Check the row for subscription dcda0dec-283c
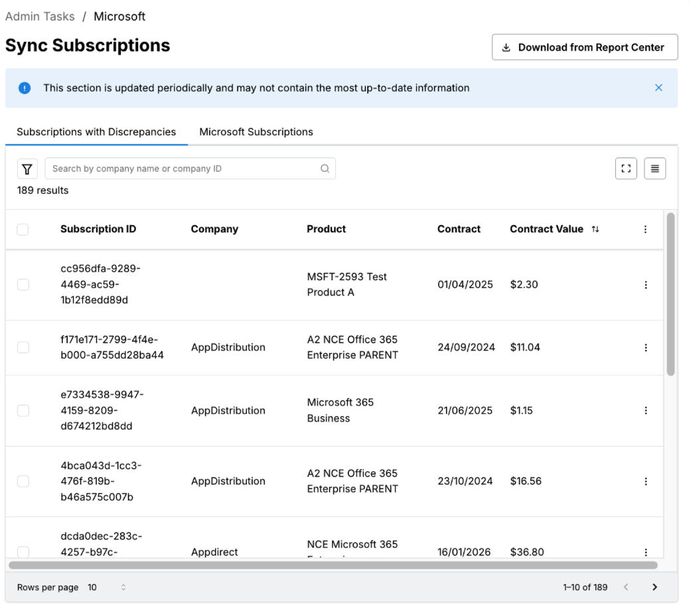The image size is (689, 616). coord(23,552)
